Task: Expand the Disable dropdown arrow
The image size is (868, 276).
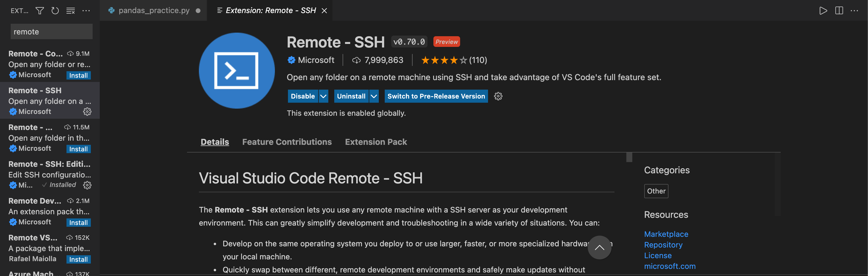Action: [324, 96]
